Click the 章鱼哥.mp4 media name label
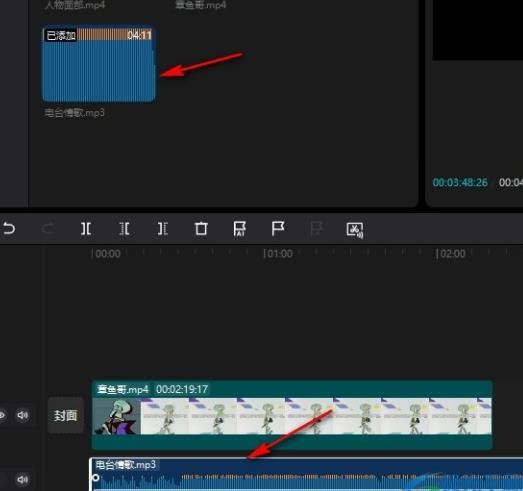Viewport: 523px width, 491px height. [201, 5]
